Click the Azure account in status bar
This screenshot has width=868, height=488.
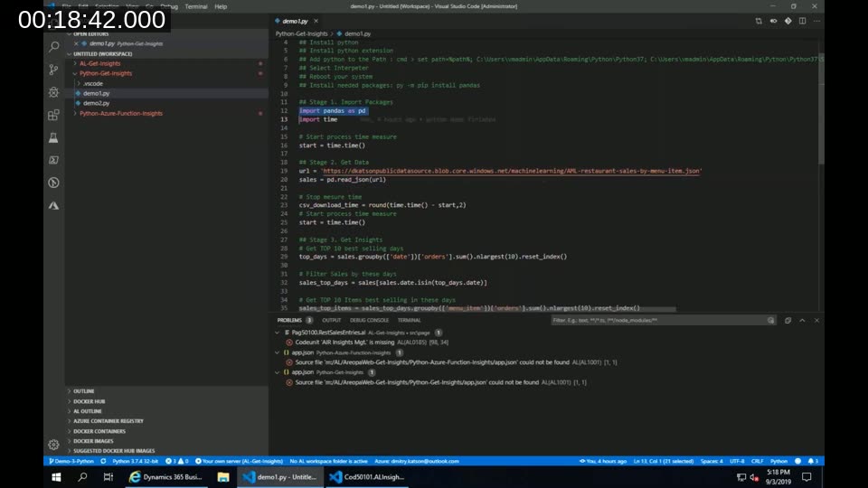416,461
